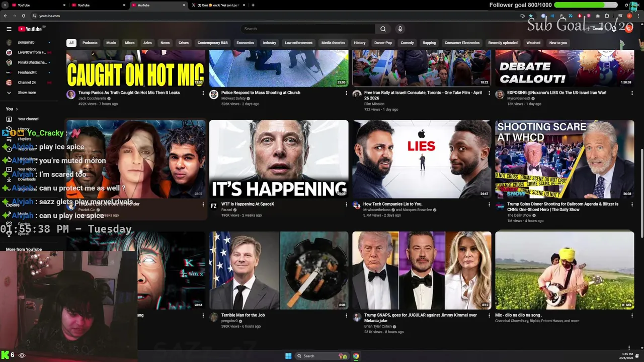Click the browser forward arrow

pos(14,16)
